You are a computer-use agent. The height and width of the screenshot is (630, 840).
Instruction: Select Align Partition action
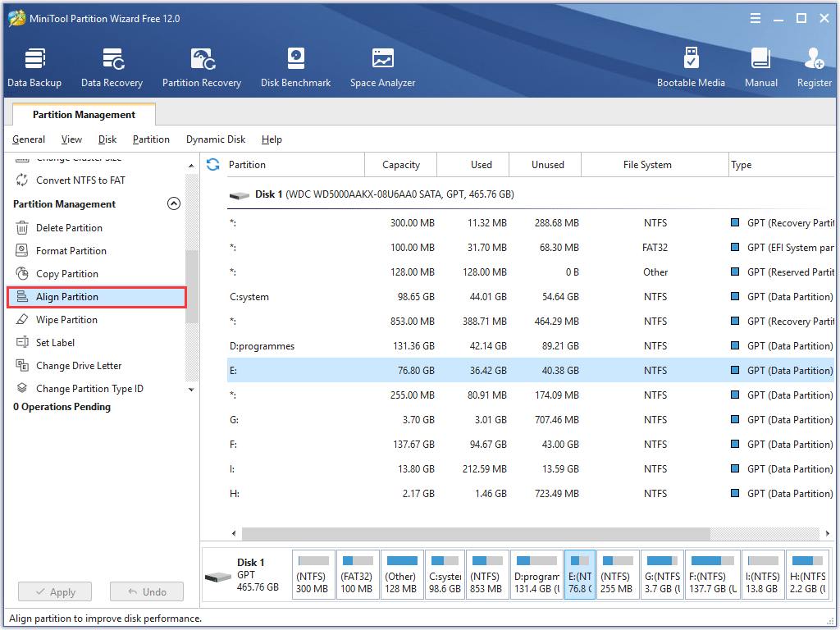point(97,297)
